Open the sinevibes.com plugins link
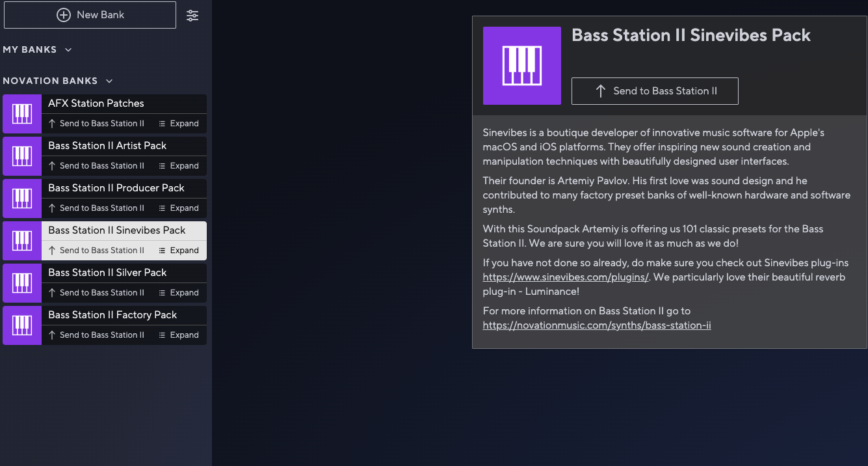868x466 pixels. point(566,277)
